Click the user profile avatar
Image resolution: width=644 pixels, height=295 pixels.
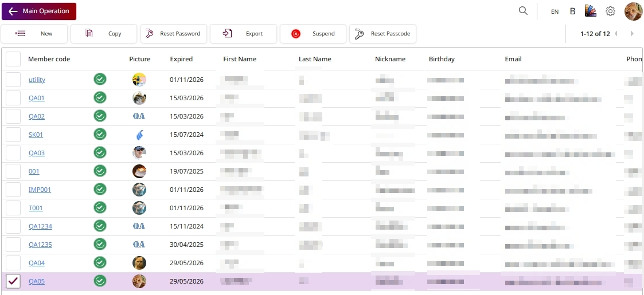(633, 11)
